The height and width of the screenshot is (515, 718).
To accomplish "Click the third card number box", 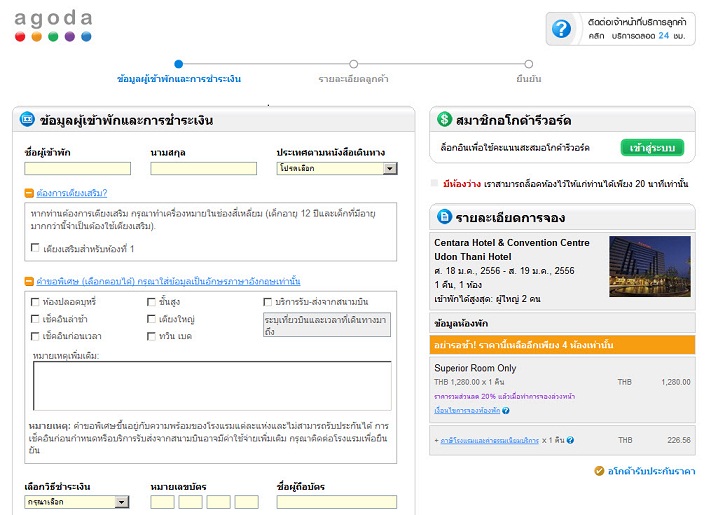I will 218,502.
